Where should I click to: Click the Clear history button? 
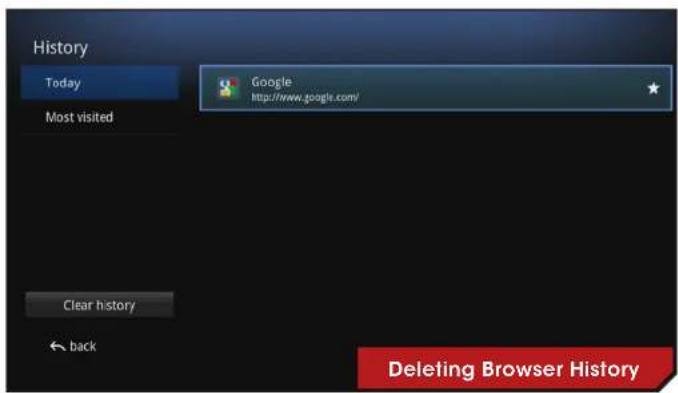pos(99,305)
